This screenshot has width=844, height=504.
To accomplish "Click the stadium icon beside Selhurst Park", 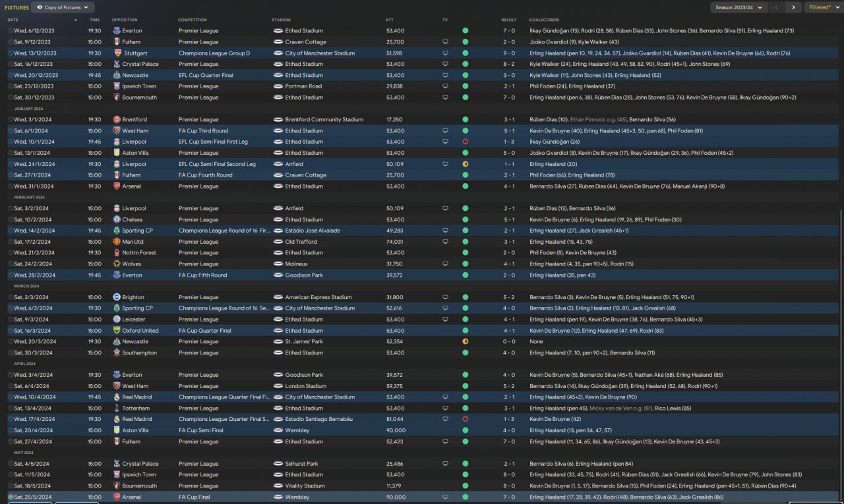I will [x=278, y=464].
